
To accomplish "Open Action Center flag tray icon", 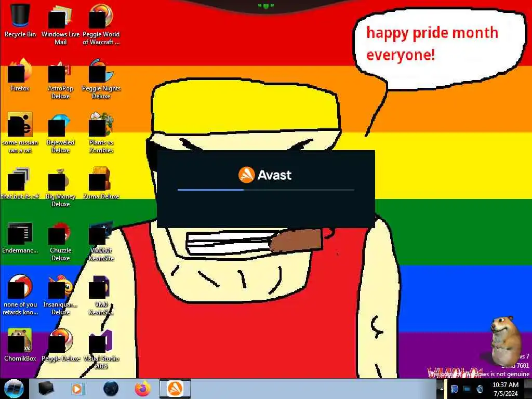I will coord(454,389).
